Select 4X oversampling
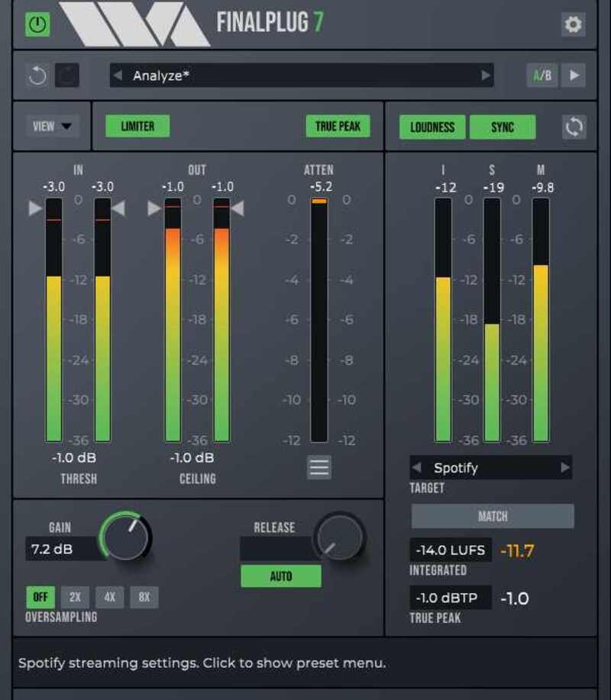This screenshot has width=611, height=700. point(109,597)
